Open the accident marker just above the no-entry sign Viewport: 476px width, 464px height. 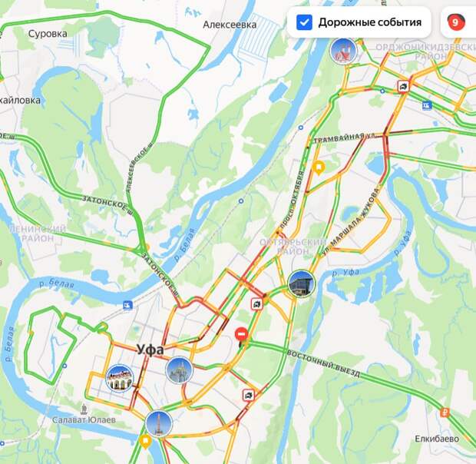click(x=257, y=304)
